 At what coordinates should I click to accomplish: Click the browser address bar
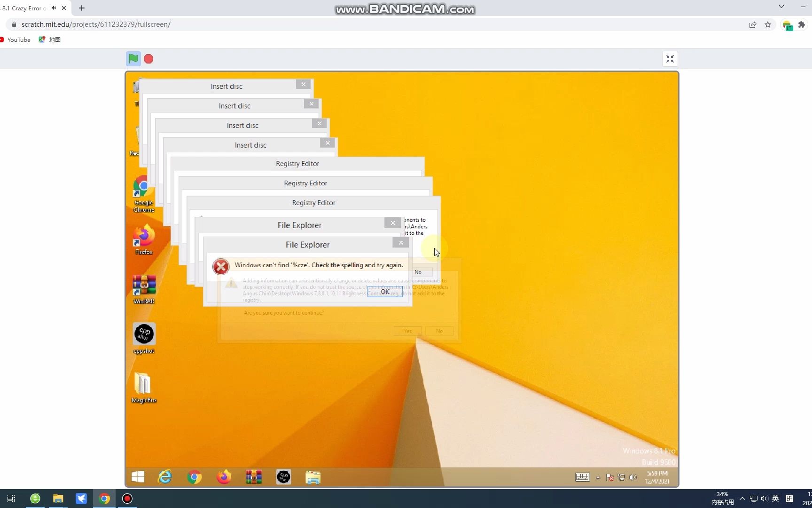(188, 24)
